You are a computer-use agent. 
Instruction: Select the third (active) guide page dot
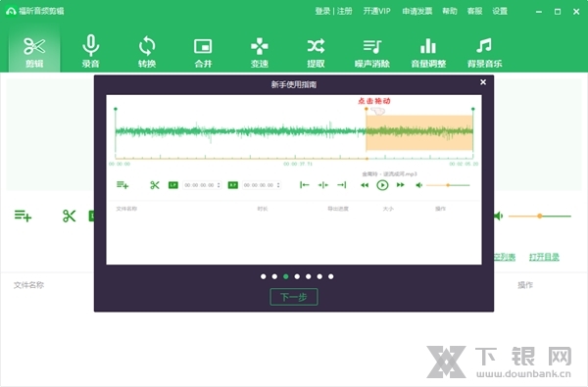(x=286, y=276)
